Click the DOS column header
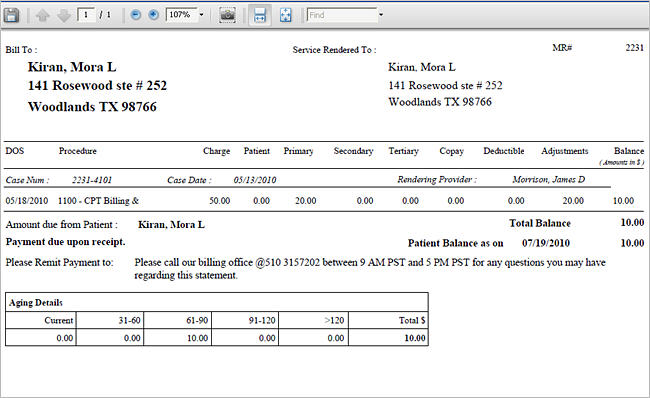The height and width of the screenshot is (398, 650). (x=15, y=151)
